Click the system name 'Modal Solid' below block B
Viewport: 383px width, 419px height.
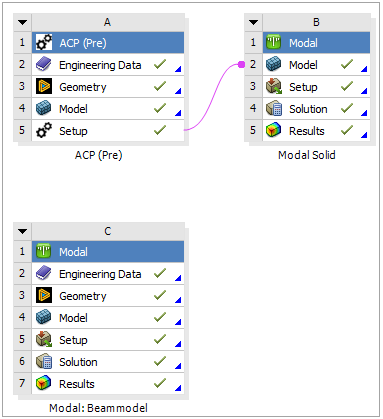click(x=307, y=155)
